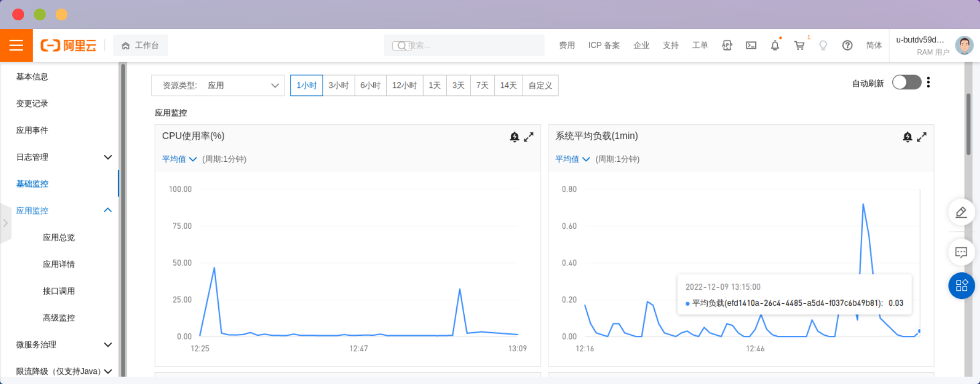Open the 费用 billing menu
Image resolution: width=980 pixels, height=384 pixels.
tap(566, 46)
